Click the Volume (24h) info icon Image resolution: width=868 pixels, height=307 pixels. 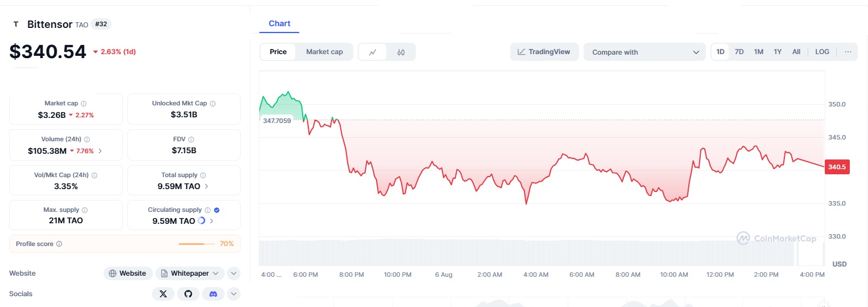pyautogui.click(x=87, y=139)
